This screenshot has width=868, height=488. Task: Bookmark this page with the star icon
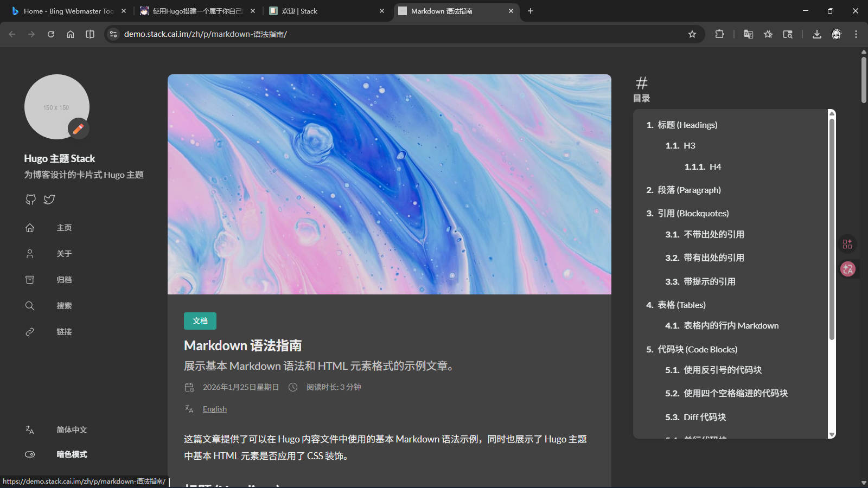pyautogui.click(x=692, y=34)
